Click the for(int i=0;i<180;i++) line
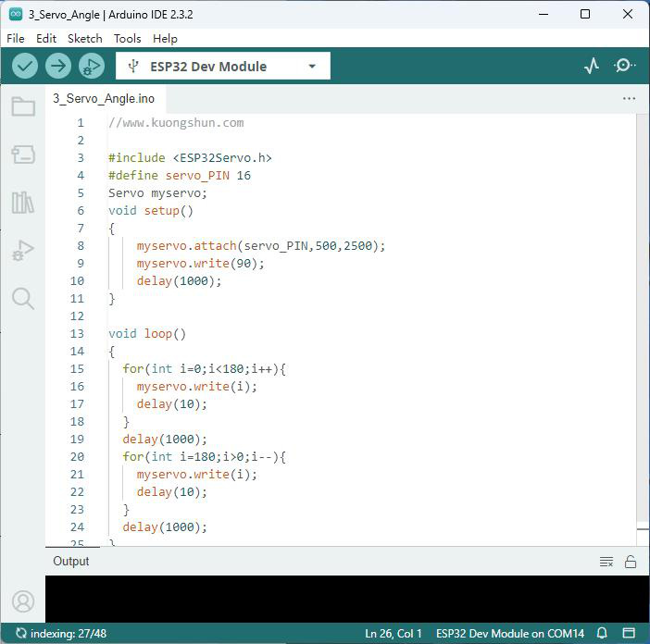Viewport: 650px width, 644px height. [x=204, y=368]
